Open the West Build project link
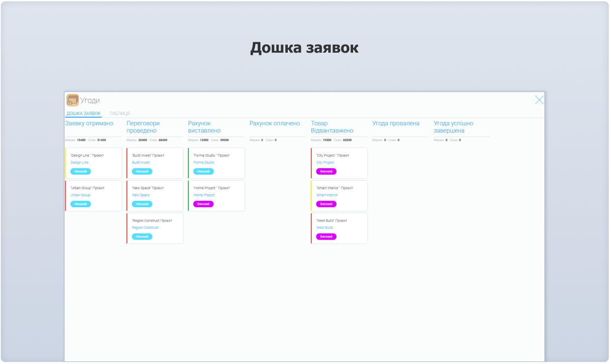Image resolution: width=611 pixels, height=364 pixels. tap(324, 227)
